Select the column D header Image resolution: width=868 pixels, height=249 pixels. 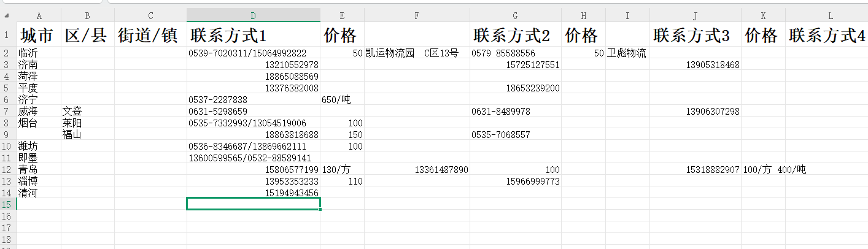point(253,15)
